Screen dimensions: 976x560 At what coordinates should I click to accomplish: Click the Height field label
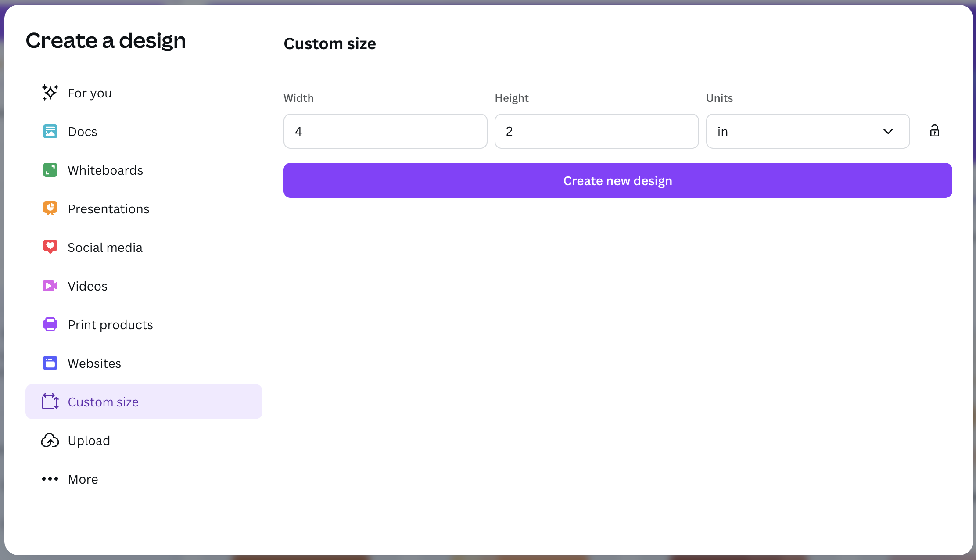point(512,98)
